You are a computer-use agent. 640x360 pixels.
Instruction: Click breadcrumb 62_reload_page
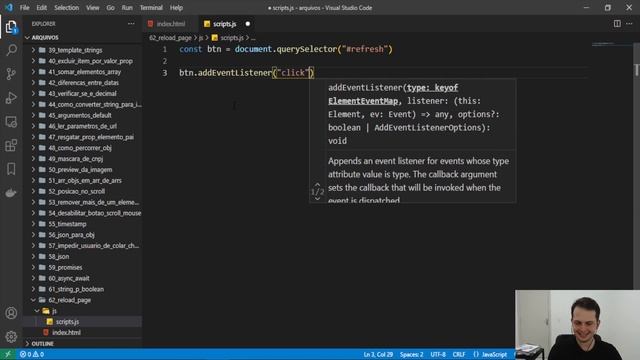pyautogui.click(x=170, y=38)
